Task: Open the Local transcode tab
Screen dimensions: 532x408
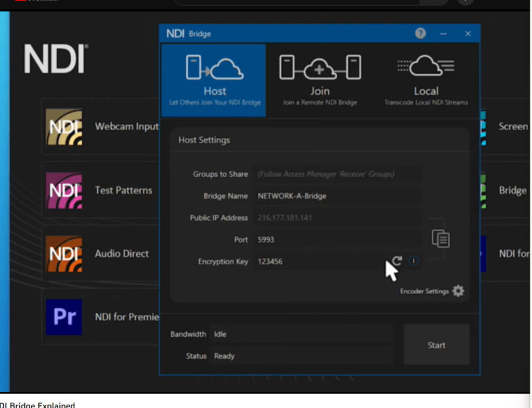Action: pyautogui.click(x=426, y=81)
